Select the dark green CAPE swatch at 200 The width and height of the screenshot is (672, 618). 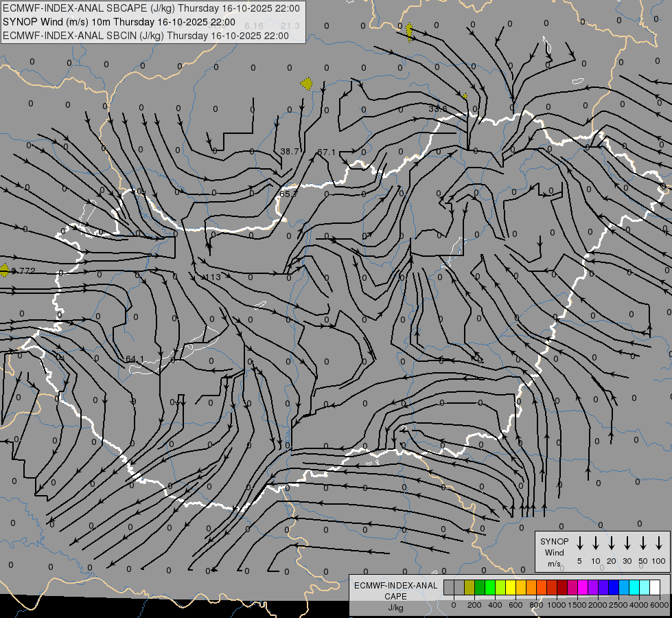[480, 587]
